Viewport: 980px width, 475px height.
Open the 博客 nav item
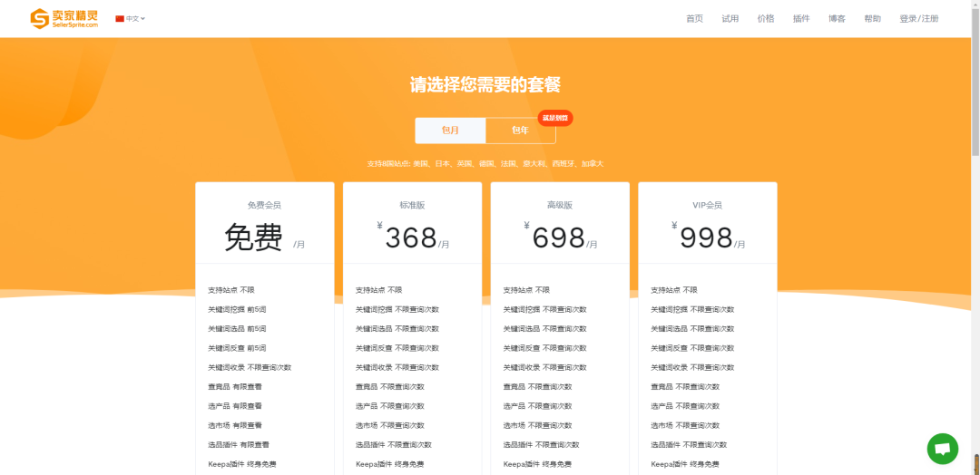coord(837,19)
